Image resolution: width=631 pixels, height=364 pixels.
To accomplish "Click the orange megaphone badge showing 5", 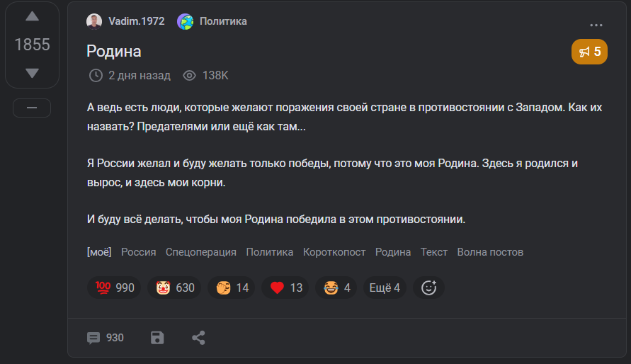I will tap(589, 52).
